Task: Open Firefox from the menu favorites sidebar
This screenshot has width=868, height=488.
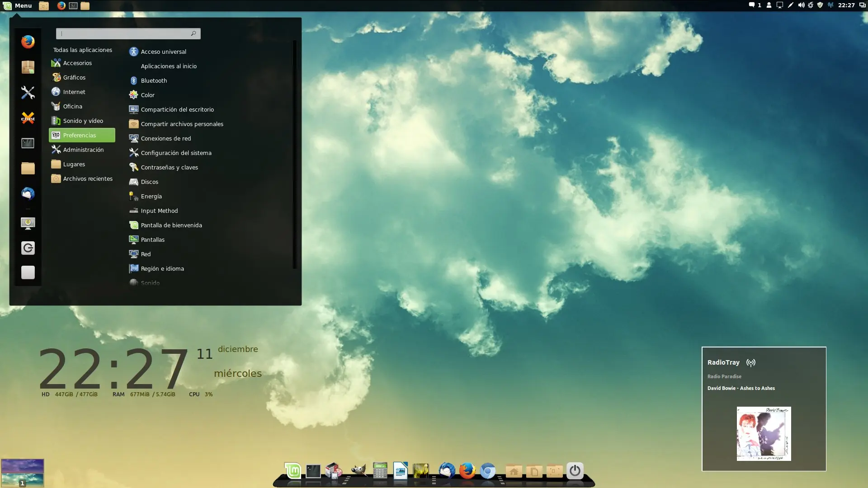Action: [x=28, y=42]
